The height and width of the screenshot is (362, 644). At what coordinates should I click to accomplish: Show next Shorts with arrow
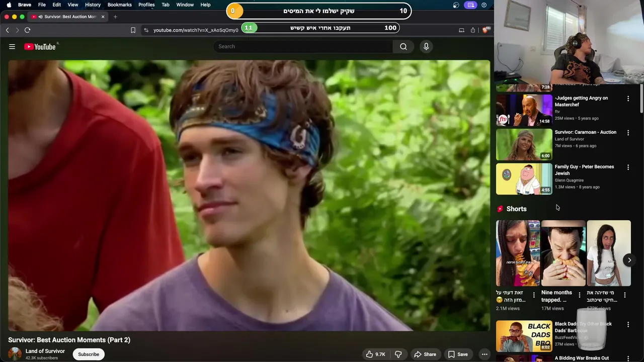pos(629,260)
